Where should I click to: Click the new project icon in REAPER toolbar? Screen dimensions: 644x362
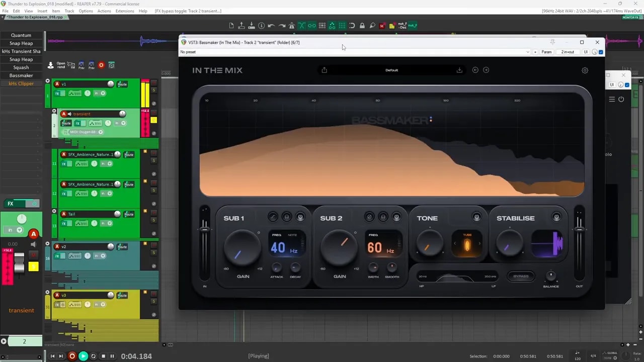tap(231, 26)
